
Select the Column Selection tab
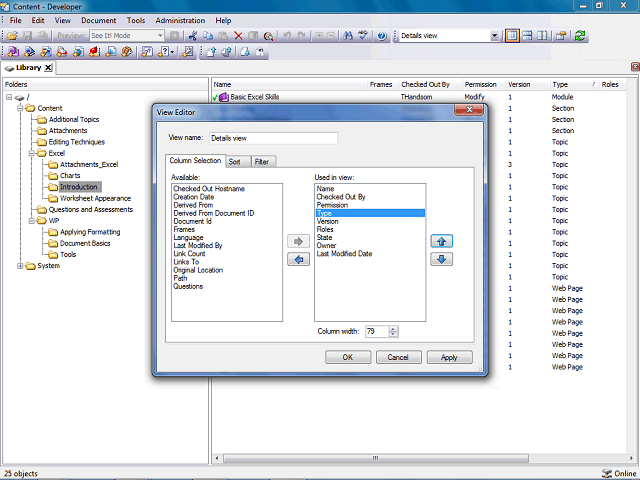(x=195, y=160)
